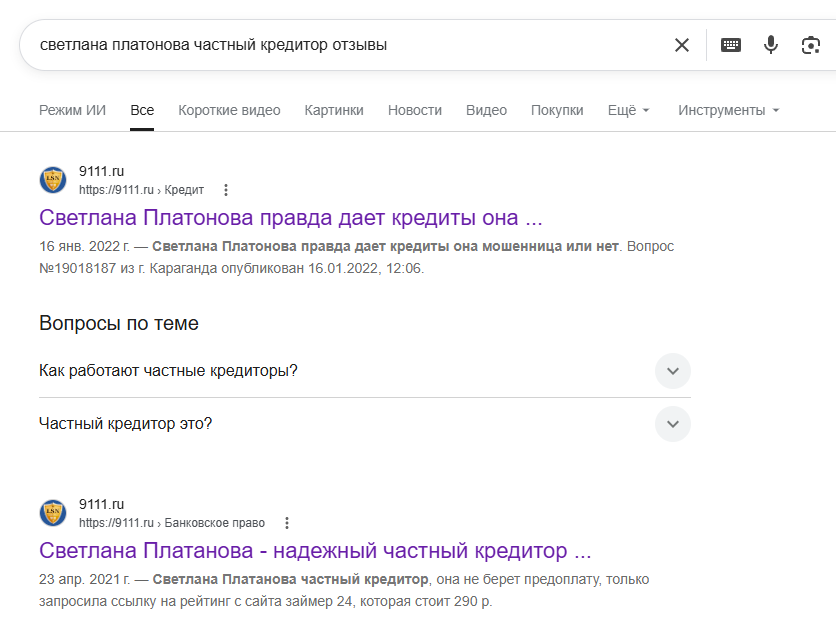The image size is (836, 634).
Task: Open Инструменты dropdown
Action: [728, 110]
